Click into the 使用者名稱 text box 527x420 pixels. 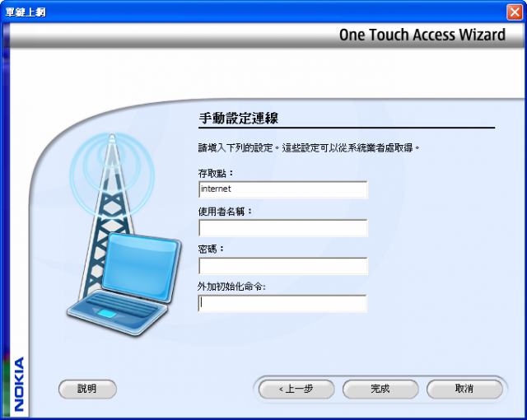pyautogui.click(x=283, y=228)
